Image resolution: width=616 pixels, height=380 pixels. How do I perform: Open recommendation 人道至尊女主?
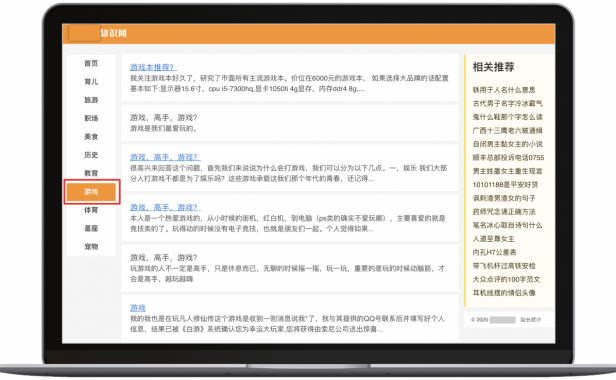[x=493, y=239]
